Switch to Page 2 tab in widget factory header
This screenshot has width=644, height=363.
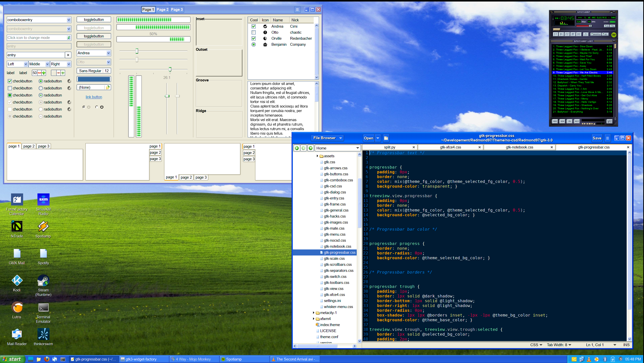coord(162,10)
